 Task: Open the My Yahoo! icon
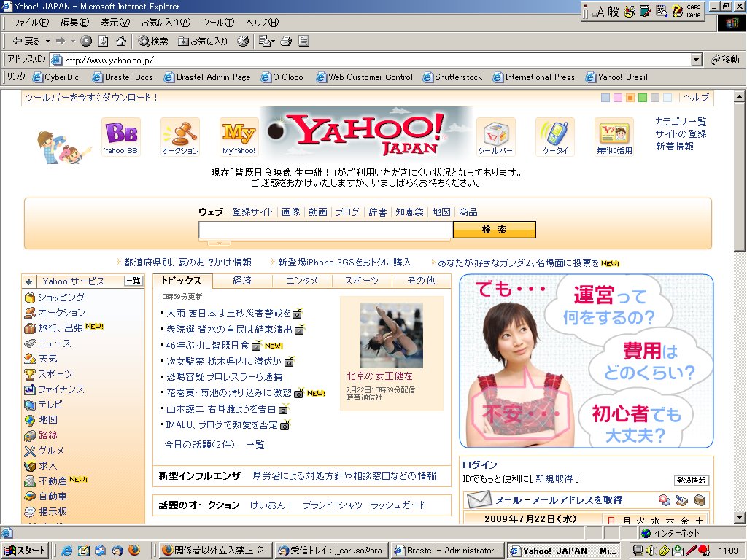(239, 137)
